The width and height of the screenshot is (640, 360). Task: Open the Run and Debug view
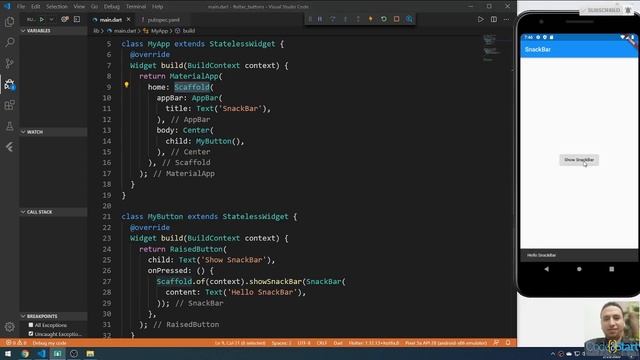click(x=9, y=84)
